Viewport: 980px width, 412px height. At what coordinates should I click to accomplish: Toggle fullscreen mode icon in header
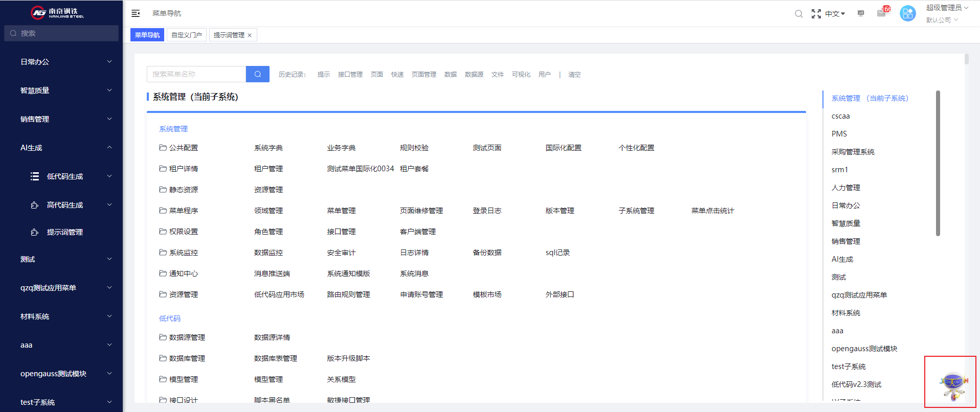(816, 14)
